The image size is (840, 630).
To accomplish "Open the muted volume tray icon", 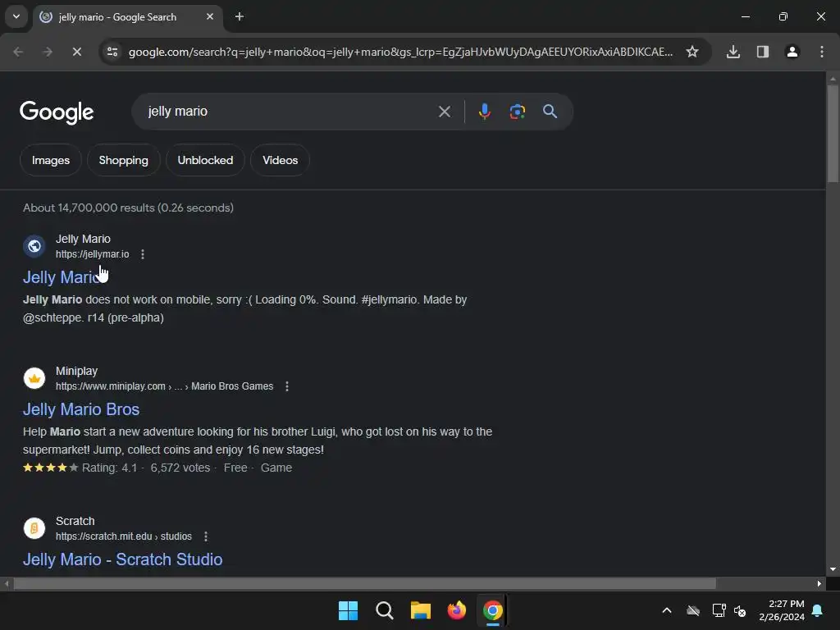I will pyautogui.click(x=741, y=610).
